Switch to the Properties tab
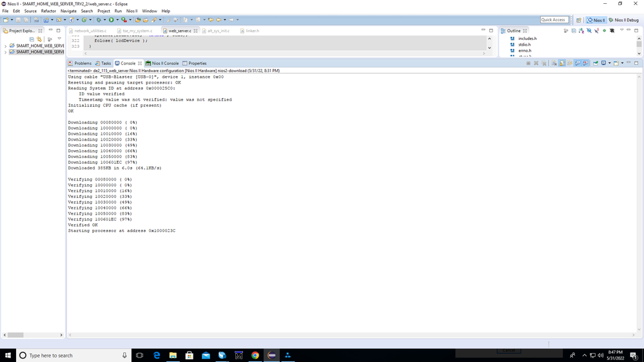This screenshot has width=644, height=362. pos(195,63)
